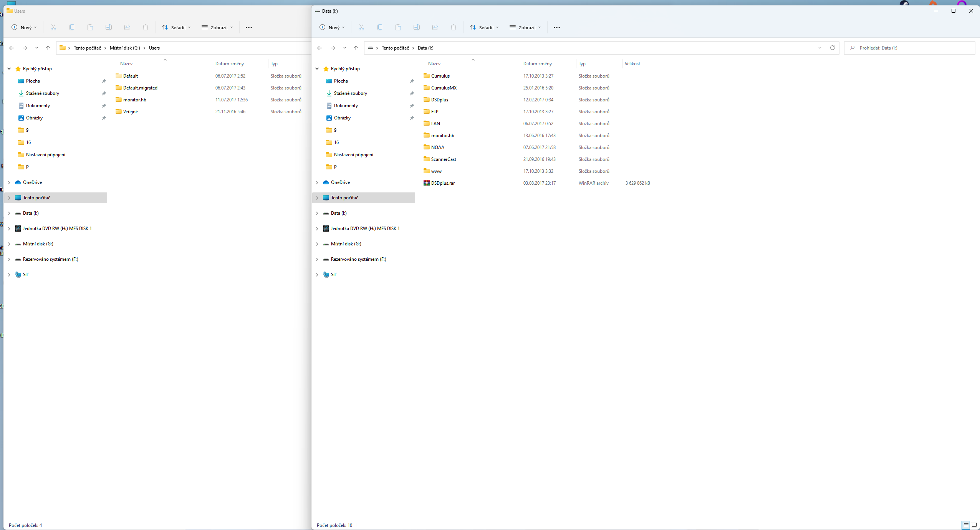Expand OneDrive in right navigation pane

coord(317,182)
